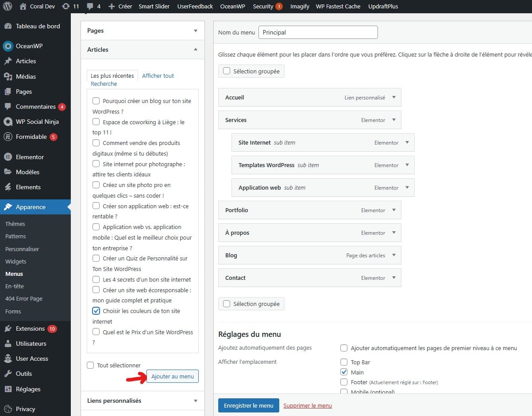This screenshot has width=532, height=416.
Task: Check the Footer location checkbox
Action: click(344, 382)
